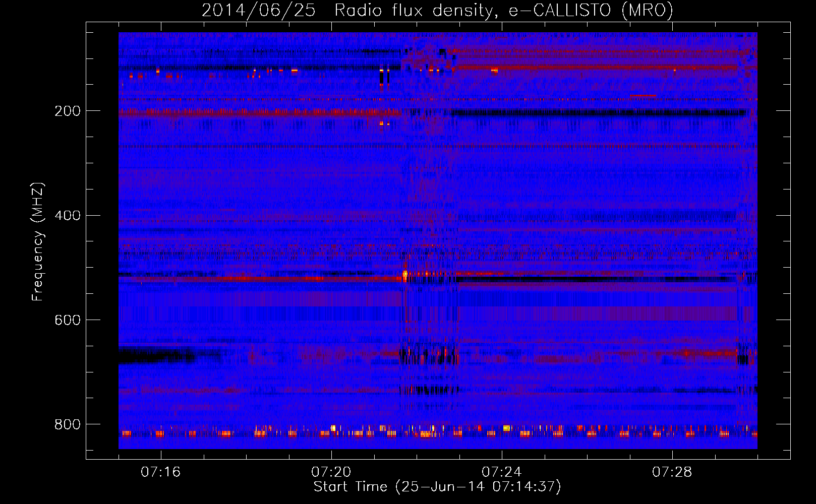Click the 200 frequency tick label
Screen dimensions: 816x504
click(x=68, y=111)
